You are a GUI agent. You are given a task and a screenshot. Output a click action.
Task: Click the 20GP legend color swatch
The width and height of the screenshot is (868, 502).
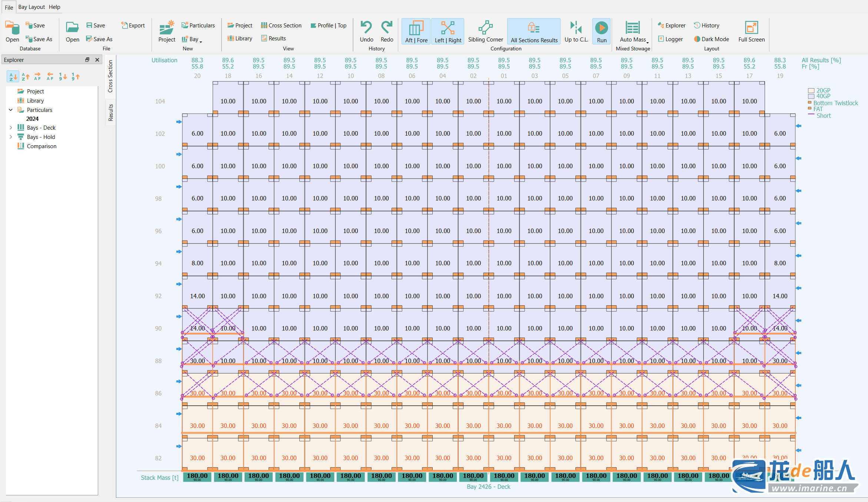tap(811, 91)
